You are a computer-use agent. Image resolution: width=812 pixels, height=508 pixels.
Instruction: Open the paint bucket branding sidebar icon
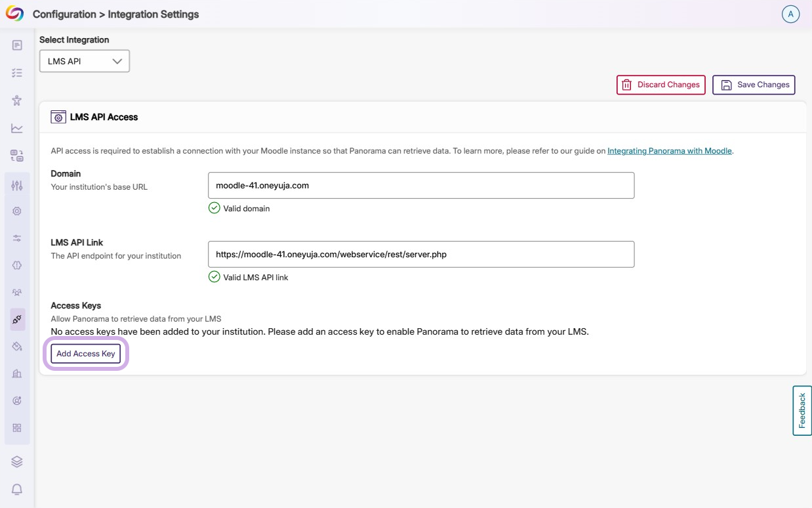pyautogui.click(x=17, y=347)
